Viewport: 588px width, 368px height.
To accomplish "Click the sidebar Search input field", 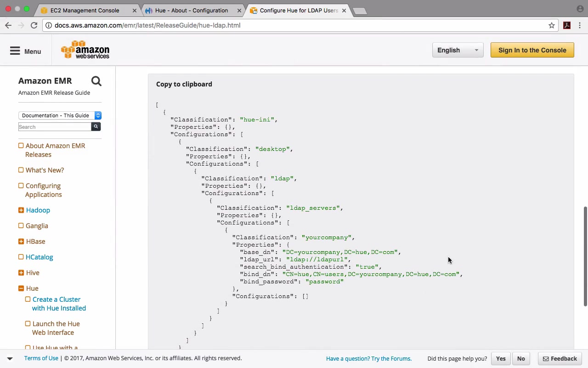I will 55,126.
